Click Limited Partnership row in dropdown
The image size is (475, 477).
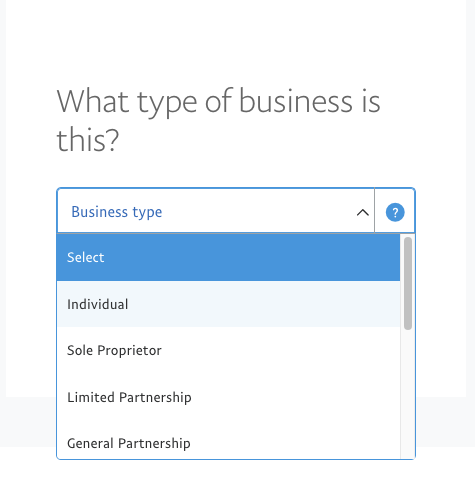[228, 397]
